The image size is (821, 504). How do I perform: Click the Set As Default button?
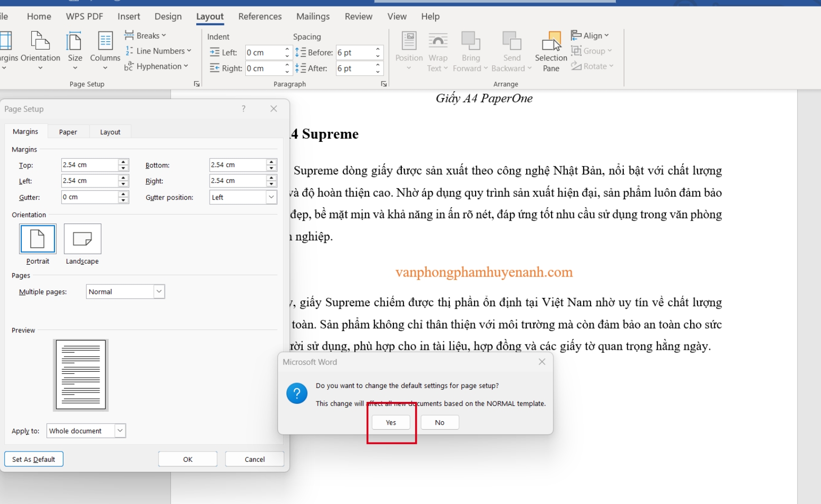point(34,459)
